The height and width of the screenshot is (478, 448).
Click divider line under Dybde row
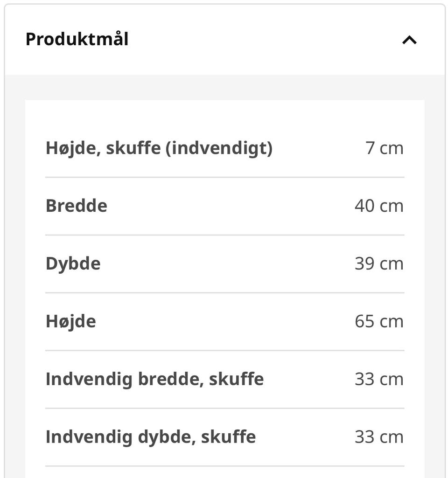[x=225, y=293]
